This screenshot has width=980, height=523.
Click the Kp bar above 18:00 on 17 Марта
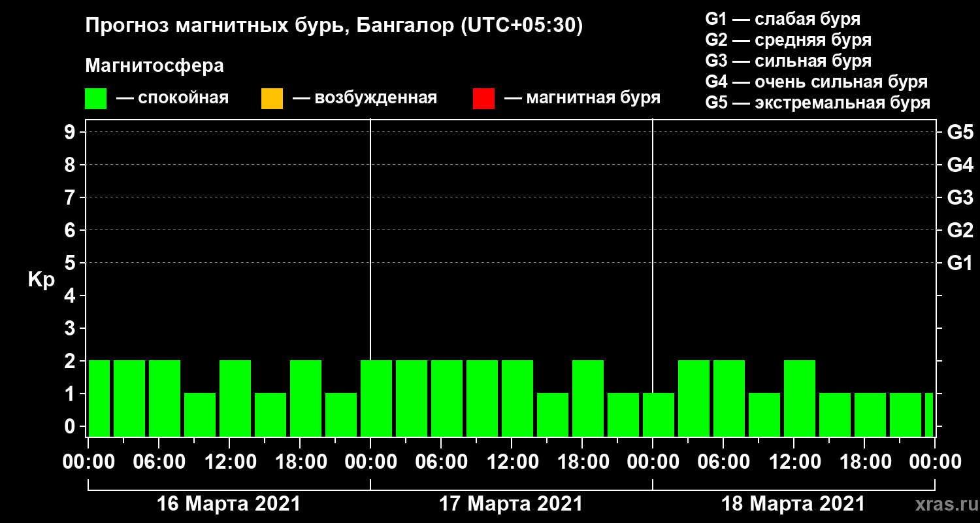click(588, 398)
